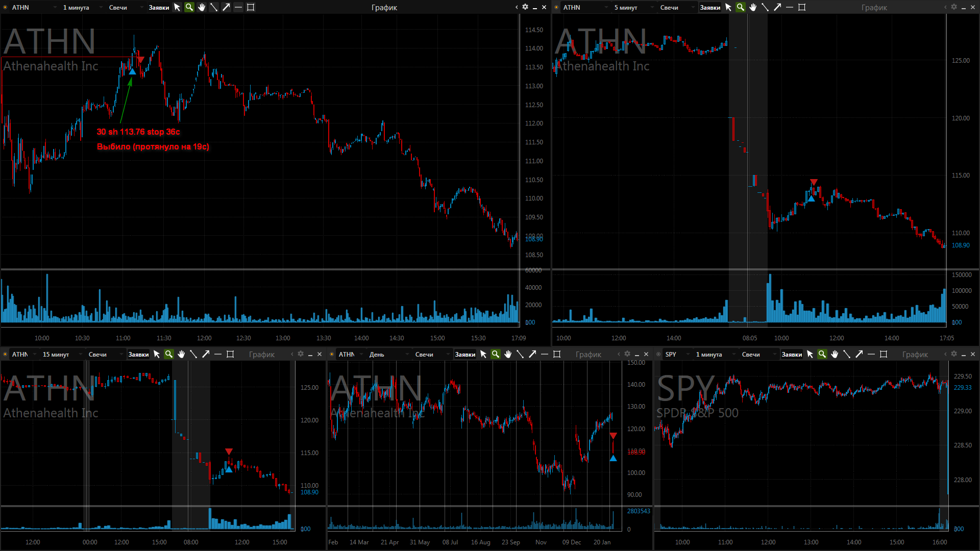980x551 pixels.
Task: Toggle Заявки in 15 минут chart
Action: 138,355
